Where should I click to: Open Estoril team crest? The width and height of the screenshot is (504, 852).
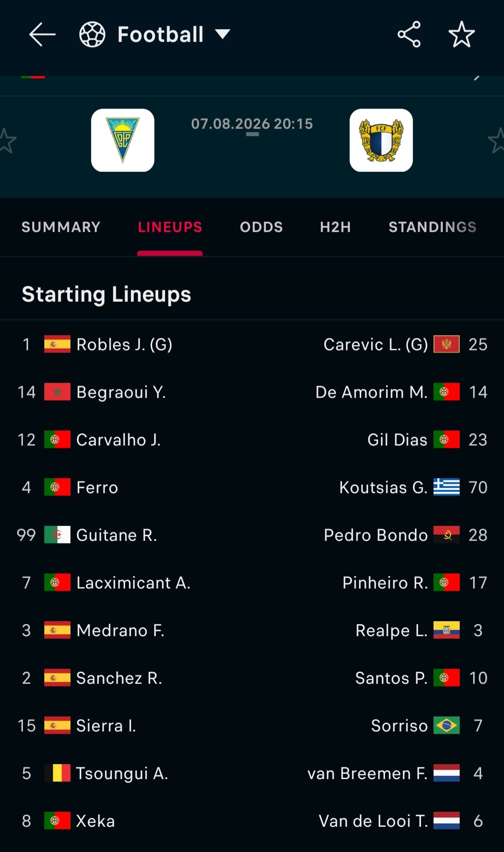click(123, 140)
